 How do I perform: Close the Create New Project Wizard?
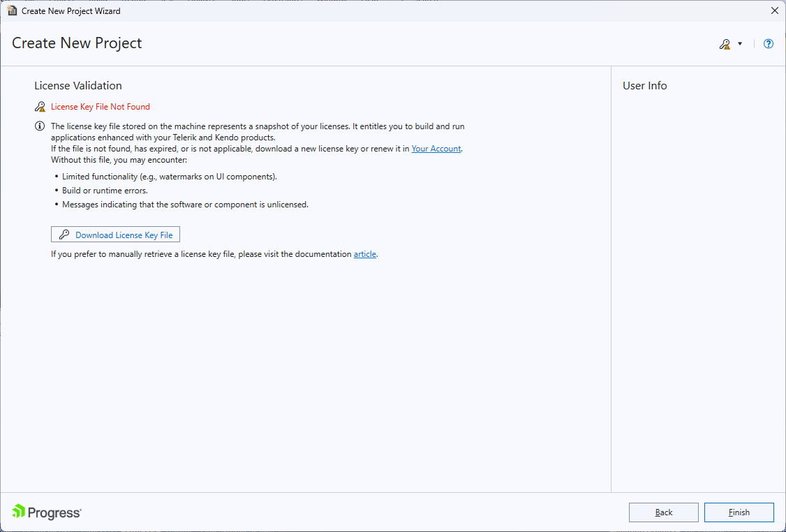pos(774,10)
